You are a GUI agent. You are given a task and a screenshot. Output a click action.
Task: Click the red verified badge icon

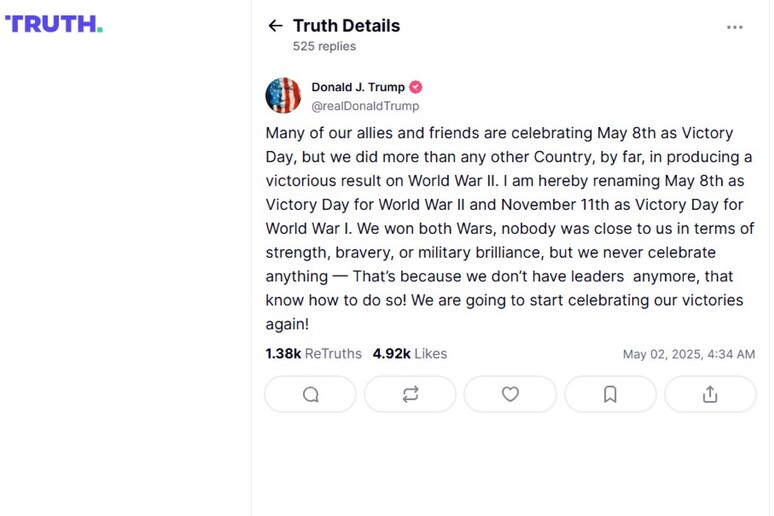tap(416, 87)
